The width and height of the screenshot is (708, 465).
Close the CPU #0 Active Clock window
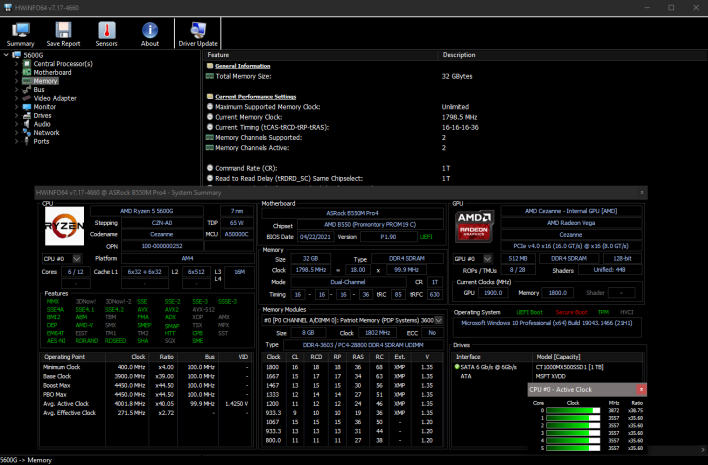pos(641,387)
